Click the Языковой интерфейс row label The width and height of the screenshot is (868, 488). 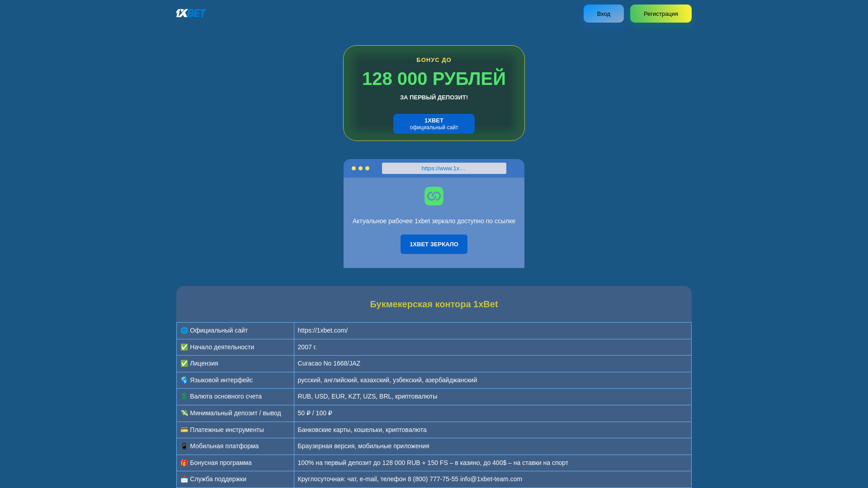tap(221, 380)
